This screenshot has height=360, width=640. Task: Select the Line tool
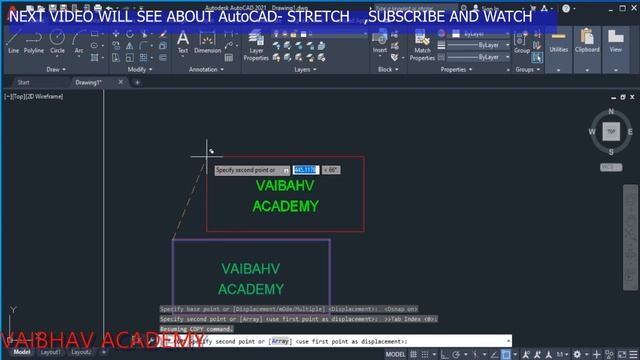pos(13,42)
